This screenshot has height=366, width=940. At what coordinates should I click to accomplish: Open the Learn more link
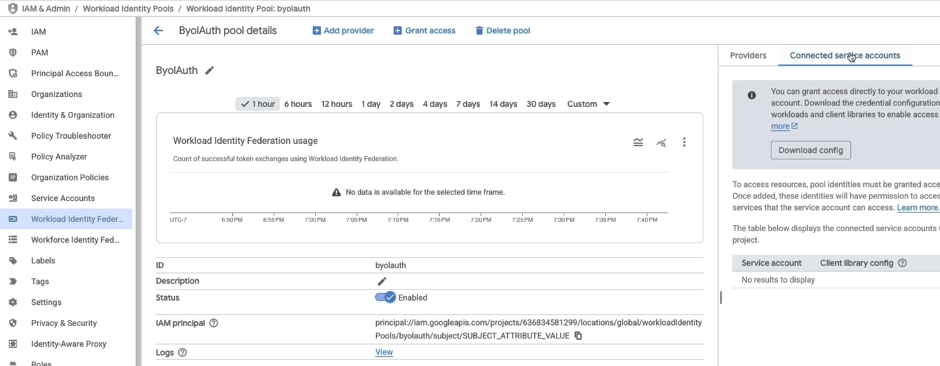tap(917, 207)
